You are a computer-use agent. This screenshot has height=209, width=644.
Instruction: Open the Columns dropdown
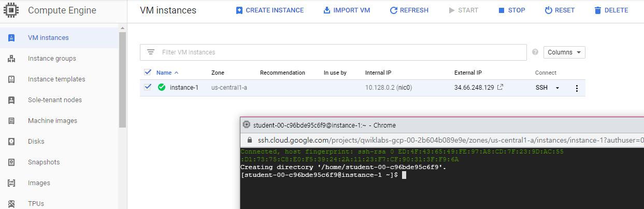[x=564, y=52]
